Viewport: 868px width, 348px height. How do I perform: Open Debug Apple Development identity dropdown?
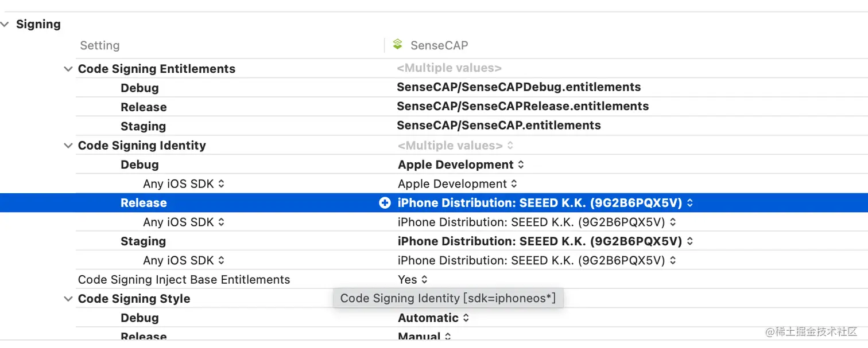tap(460, 165)
